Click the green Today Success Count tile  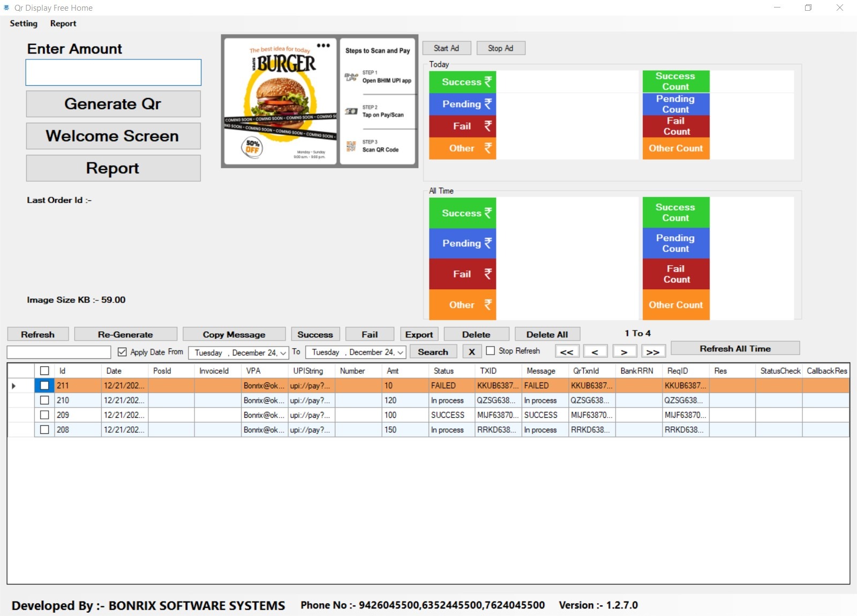coord(675,81)
